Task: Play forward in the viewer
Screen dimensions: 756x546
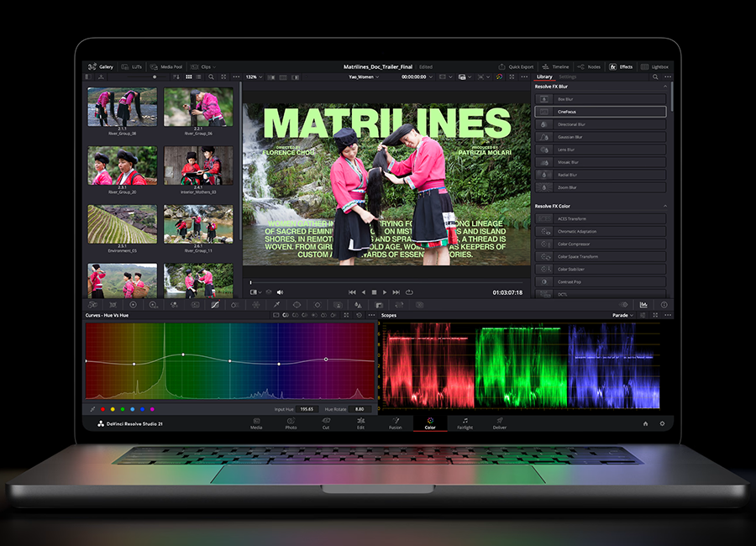Action: [x=385, y=292]
